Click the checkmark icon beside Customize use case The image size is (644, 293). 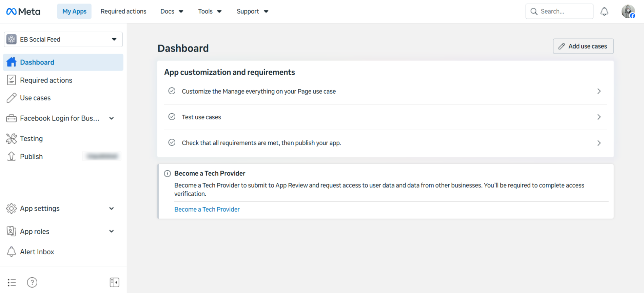click(172, 91)
